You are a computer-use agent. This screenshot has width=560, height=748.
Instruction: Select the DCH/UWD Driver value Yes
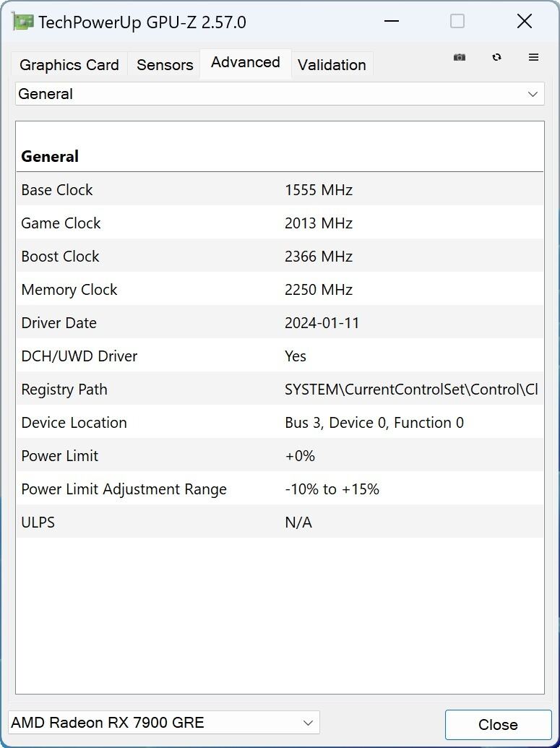296,356
